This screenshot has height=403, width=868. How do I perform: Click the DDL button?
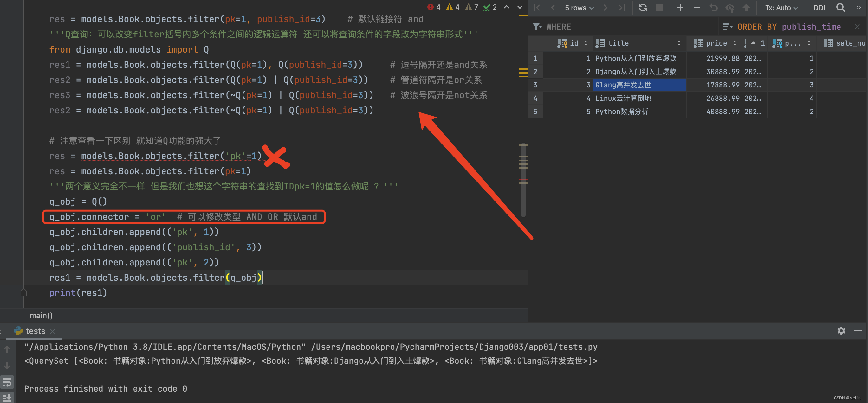click(820, 8)
